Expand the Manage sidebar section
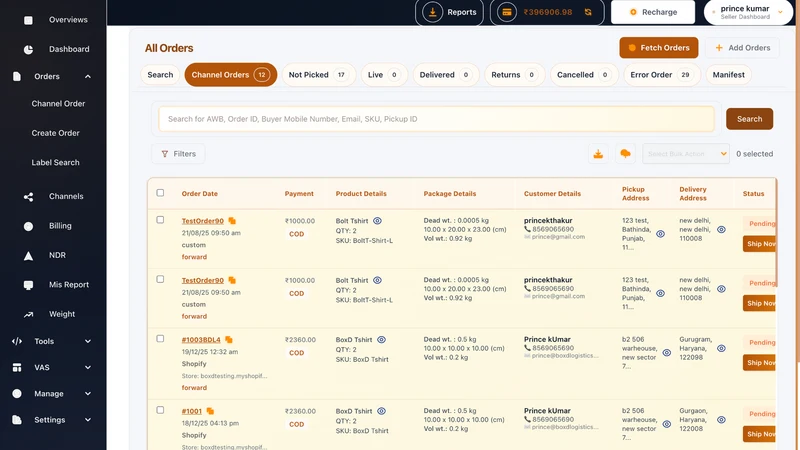This screenshot has width=800, height=450. [88, 394]
